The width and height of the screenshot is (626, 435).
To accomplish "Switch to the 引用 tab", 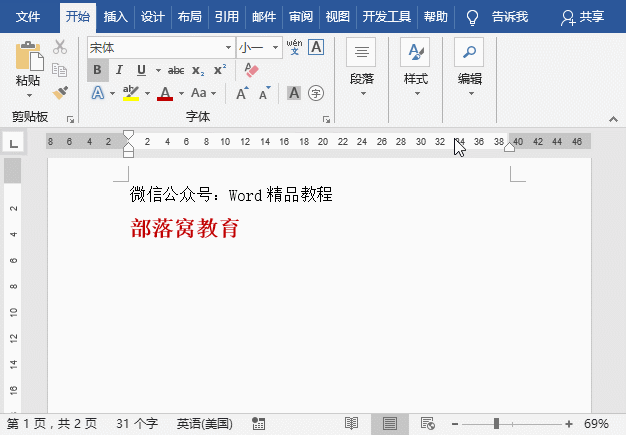I will (227, 17).
